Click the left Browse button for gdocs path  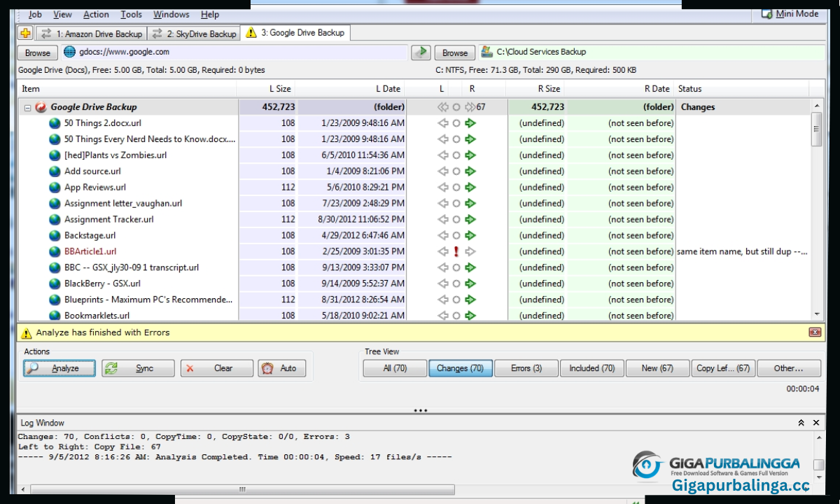[38, 52]
